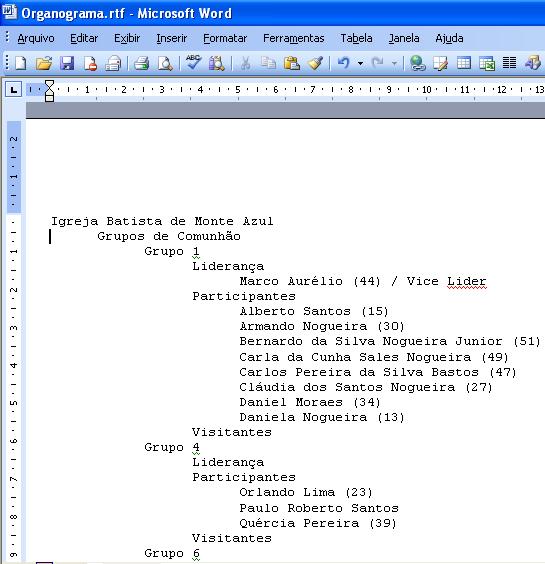Image resolution: width=545 pixels, height=564 pixels.
Task: Click the horizontal ruler at the 5 mark
Action: 238,90
